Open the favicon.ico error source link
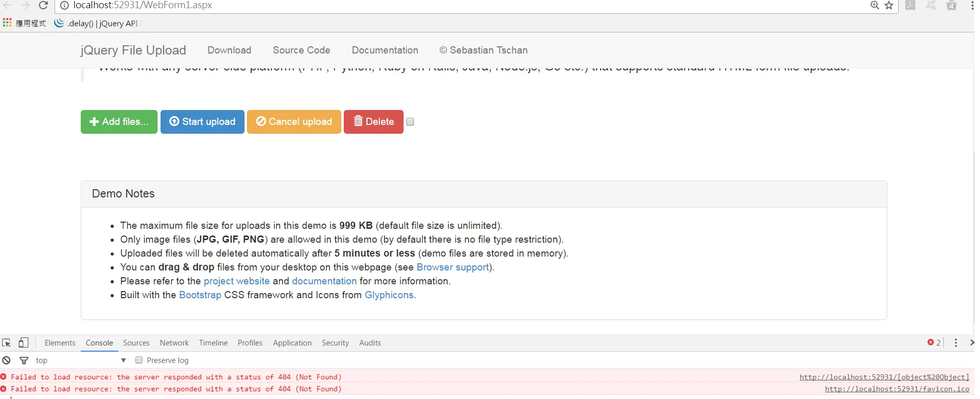 (897, 389)
